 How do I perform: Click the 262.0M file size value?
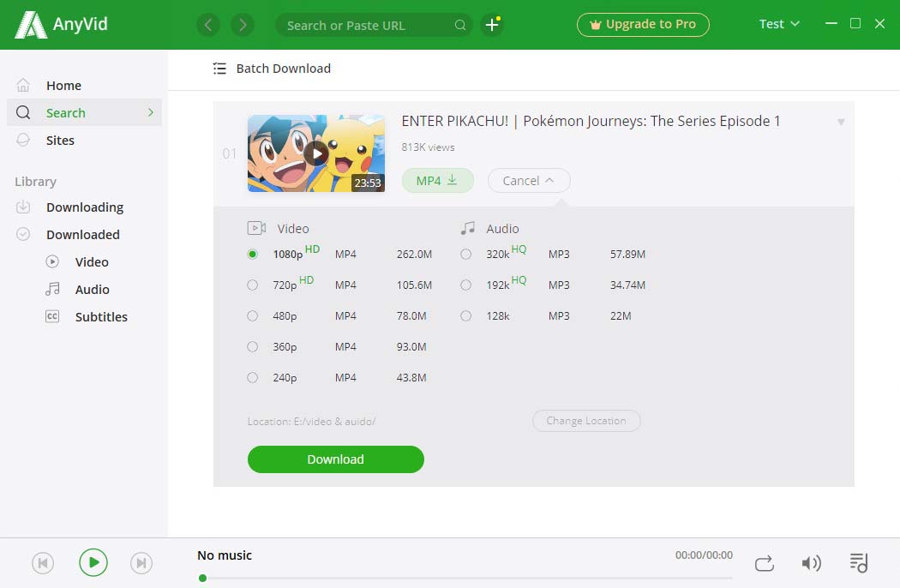click(414, 254)
